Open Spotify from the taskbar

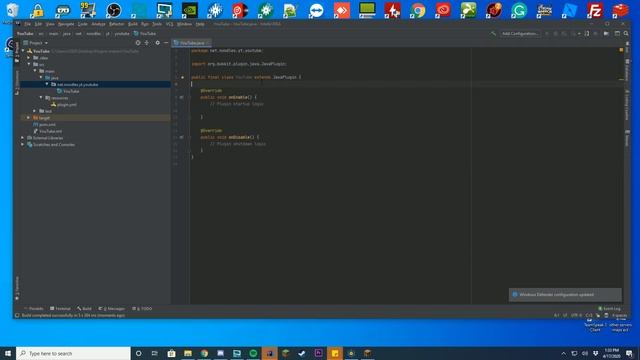coord(253,353)
